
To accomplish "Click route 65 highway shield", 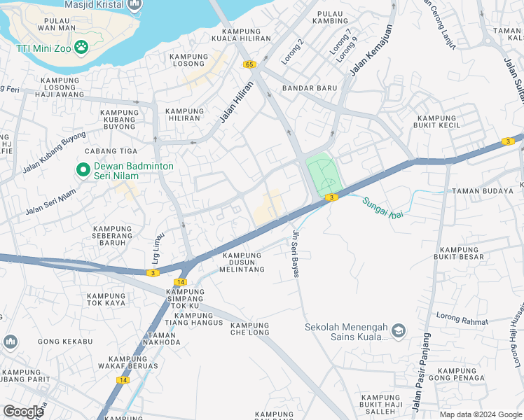I will [249, 64].
